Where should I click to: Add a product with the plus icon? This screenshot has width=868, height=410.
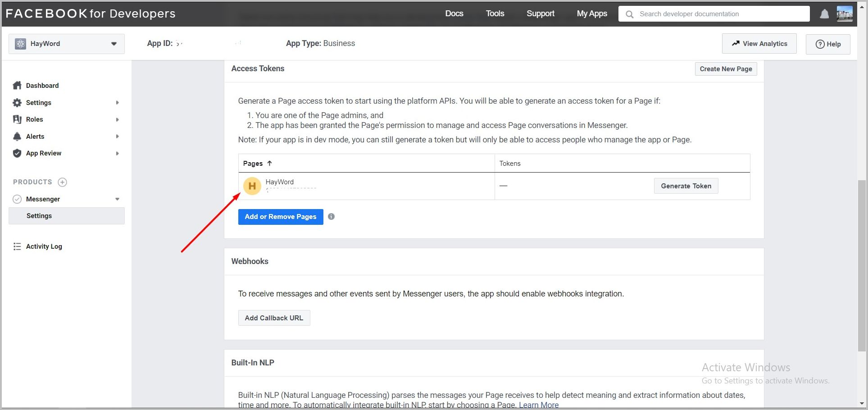point(63,182)
